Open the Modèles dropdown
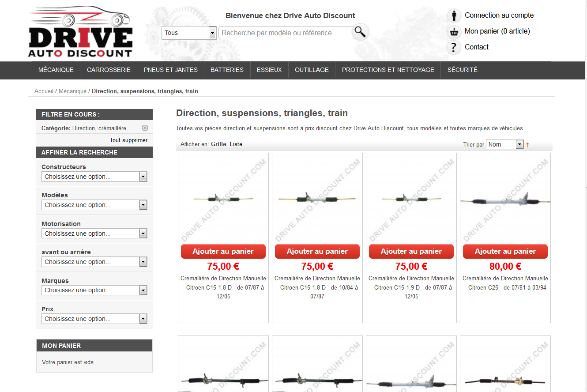The image size is (587, 392). point(94,205)
